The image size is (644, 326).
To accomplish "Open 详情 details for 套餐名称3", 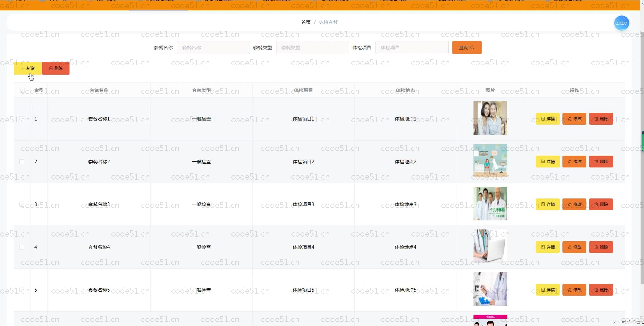I will [548, 204].
